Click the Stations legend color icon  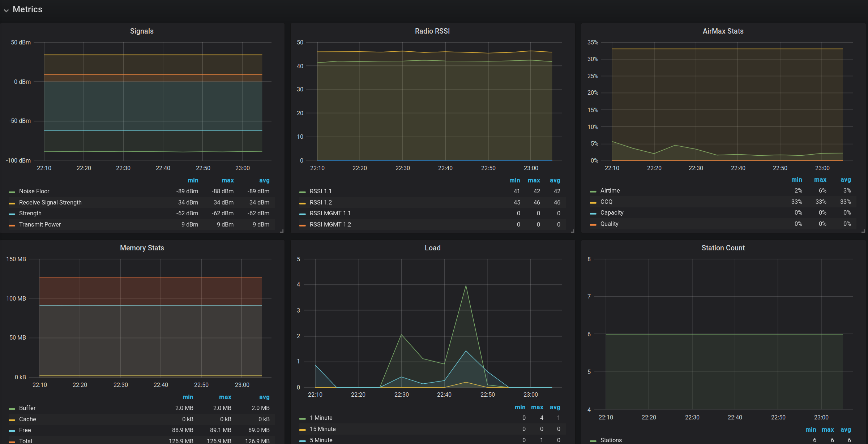593,441
